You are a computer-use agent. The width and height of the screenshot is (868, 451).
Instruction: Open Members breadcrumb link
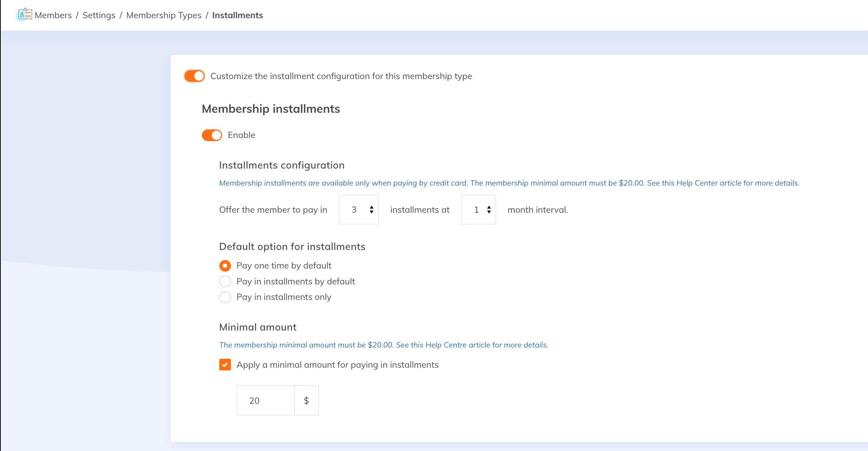click(x=53, y=15)
